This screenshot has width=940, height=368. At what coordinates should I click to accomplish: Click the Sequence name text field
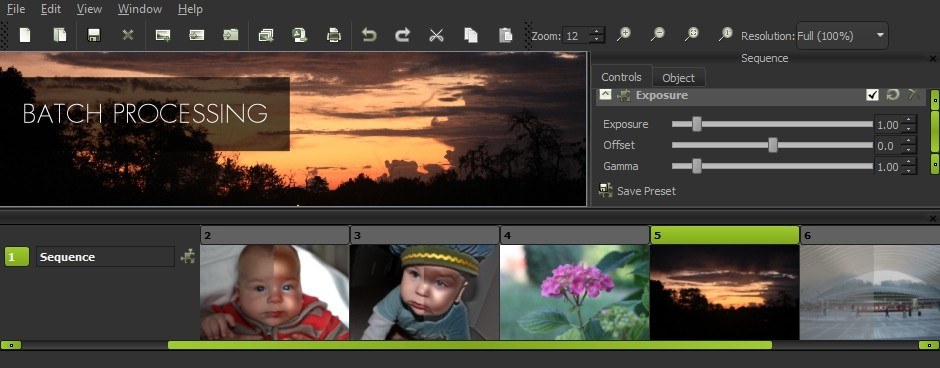tap(105, 257)
